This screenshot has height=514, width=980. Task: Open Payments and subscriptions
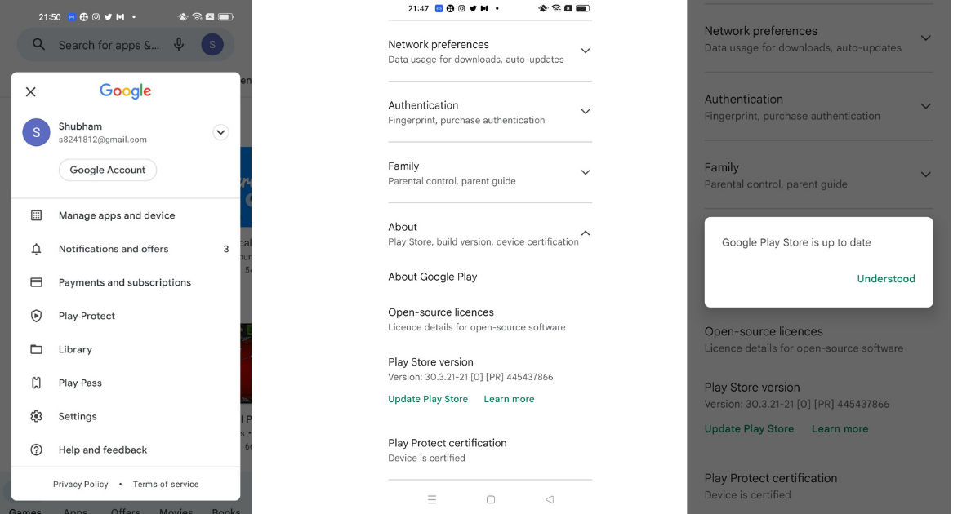coord(126,282)
